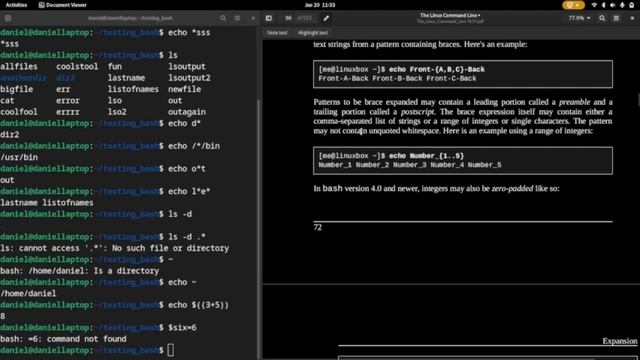Click the terminal scrollbar
The width and height of the screenshot is (640, 360).
tap(258, 229)
